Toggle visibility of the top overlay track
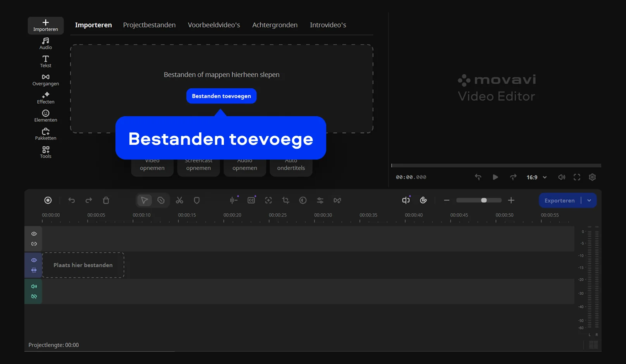 coord(34,234)
